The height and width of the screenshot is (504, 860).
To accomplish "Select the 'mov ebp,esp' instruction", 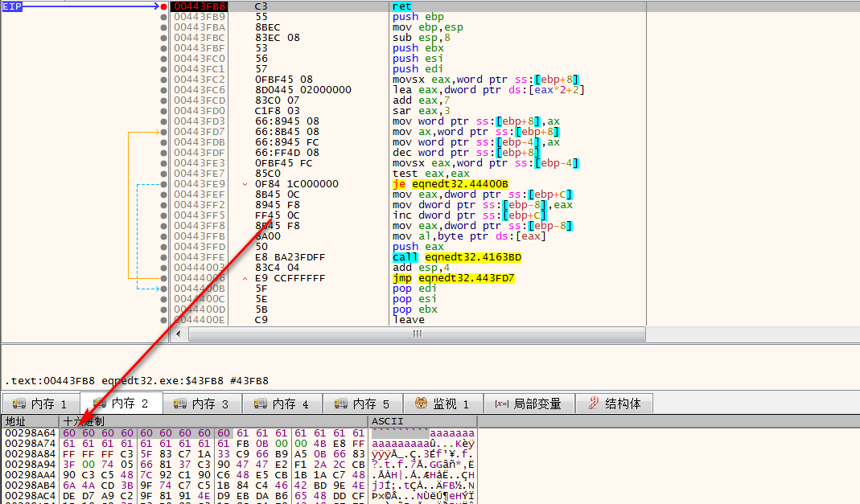I will coord(428,27).
